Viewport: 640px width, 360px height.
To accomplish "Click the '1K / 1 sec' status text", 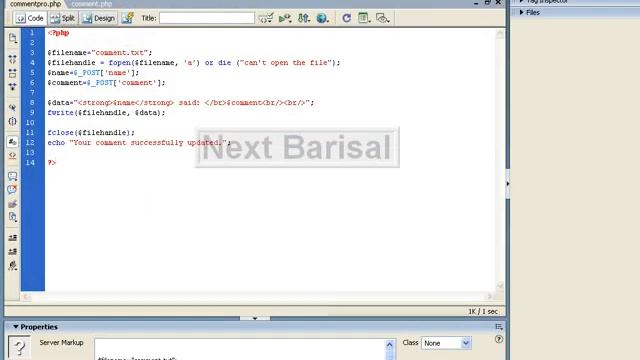I will 483,311.
